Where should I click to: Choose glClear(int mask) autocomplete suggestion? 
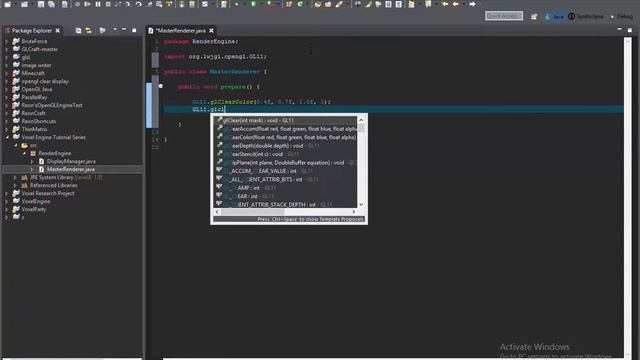click(x=286, y=120)
